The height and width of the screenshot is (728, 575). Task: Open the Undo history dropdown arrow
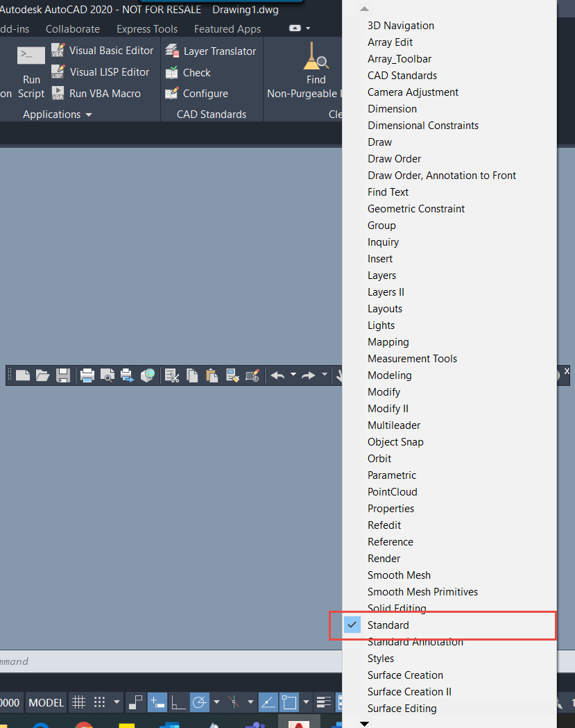293,375
